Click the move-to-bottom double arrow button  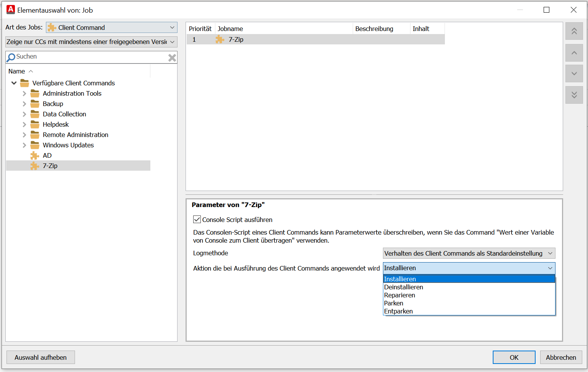click(x=574, y=95)
